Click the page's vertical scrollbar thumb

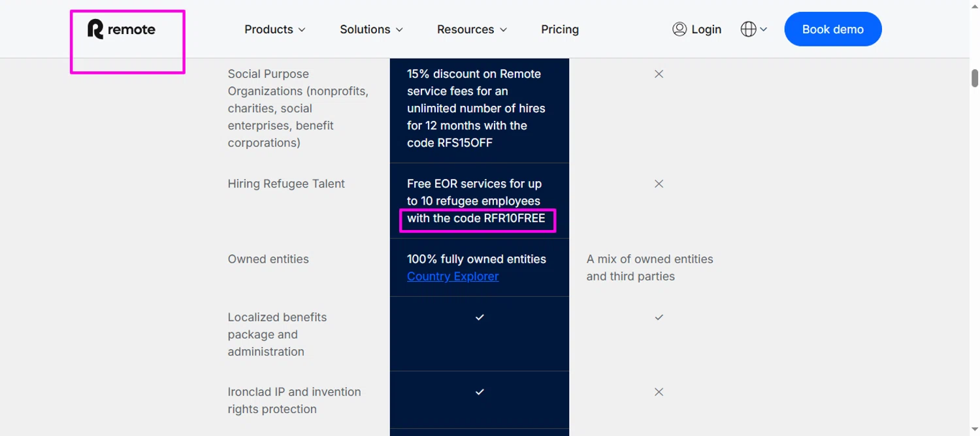[975, 78]
